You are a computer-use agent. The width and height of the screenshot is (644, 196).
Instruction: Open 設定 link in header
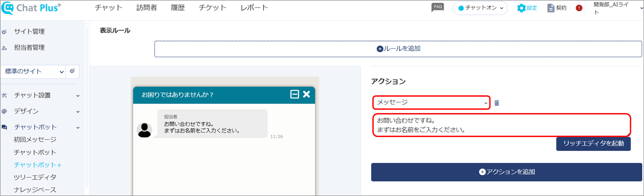532,8
